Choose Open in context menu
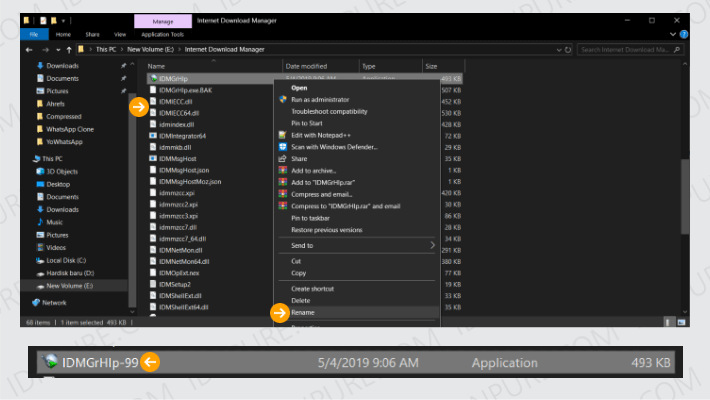 click(299, 88)
